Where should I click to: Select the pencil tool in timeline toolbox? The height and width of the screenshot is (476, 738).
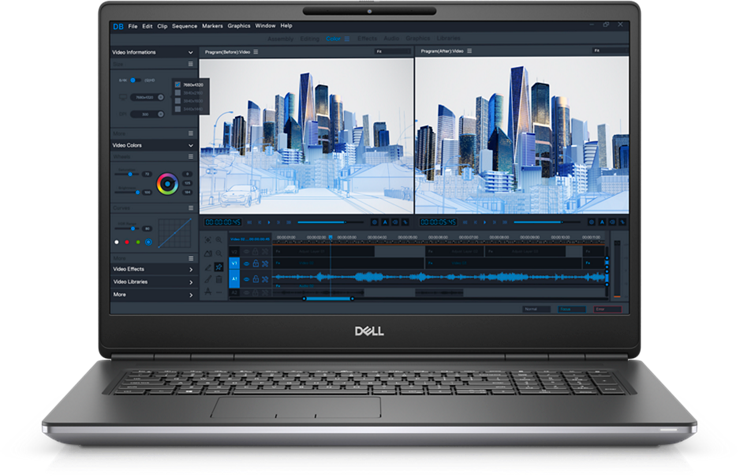coord(208,267)
